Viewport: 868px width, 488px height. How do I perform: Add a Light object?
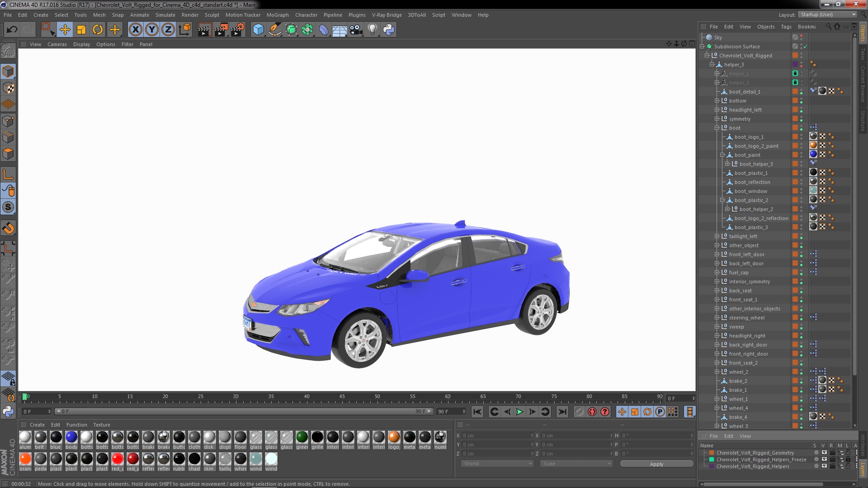(x=373, y=30)
